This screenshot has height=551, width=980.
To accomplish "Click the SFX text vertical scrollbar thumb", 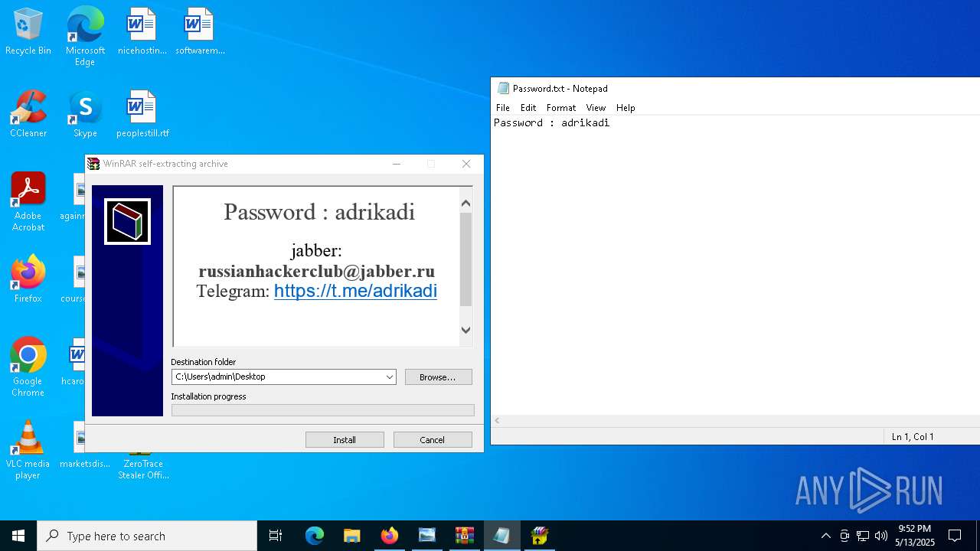I will click(465, 259).
